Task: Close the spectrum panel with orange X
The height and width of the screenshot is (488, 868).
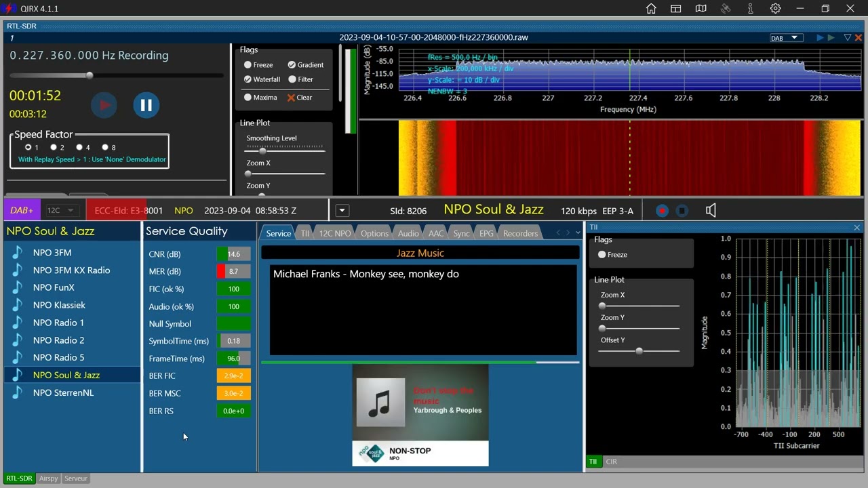Action: [x=858, y=38]
